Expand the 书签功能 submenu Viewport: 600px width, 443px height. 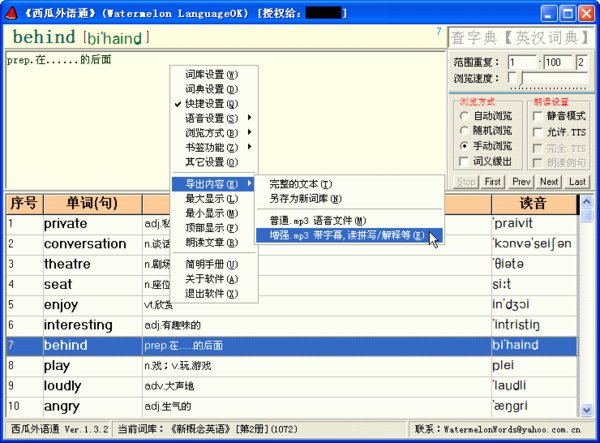[214, 147]
